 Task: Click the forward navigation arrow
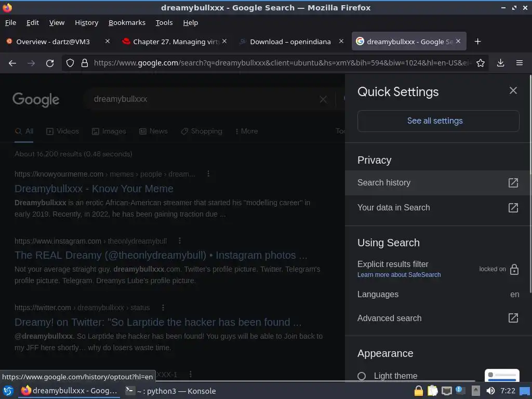pyautogui.click(x=31, y=63)
